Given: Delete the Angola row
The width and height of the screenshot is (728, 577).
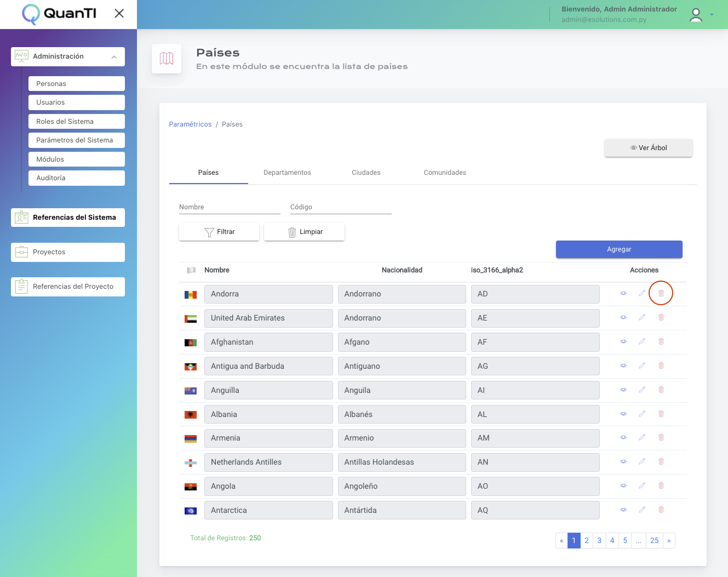Looking at the screenshot, I should tap(661, 486).
